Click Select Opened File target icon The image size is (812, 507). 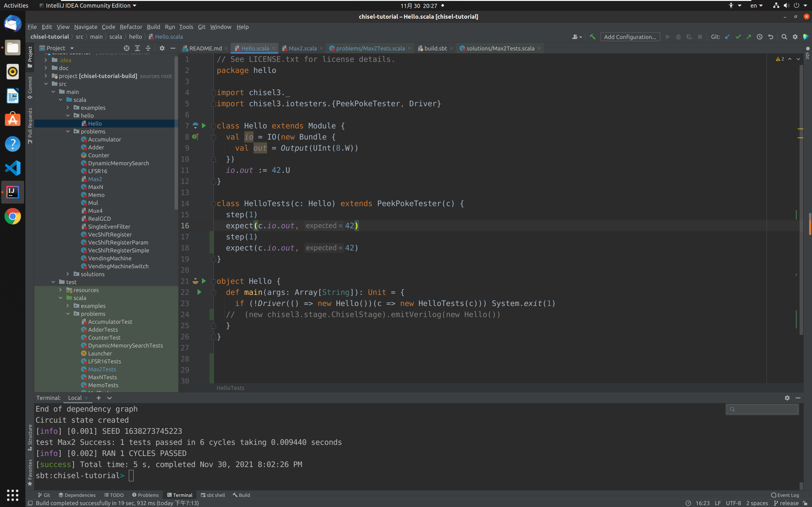coord(127,48)
